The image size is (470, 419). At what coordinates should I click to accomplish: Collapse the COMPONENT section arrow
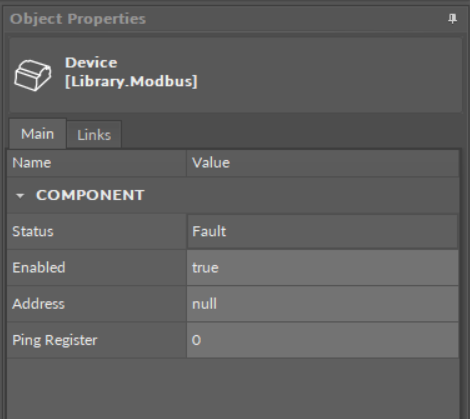click(20, 196)
